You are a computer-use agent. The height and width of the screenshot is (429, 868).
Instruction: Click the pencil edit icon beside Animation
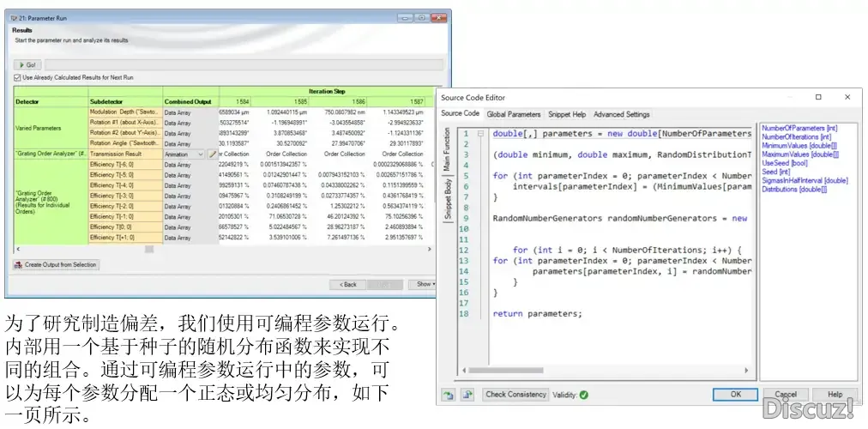(x=212, y=154)
